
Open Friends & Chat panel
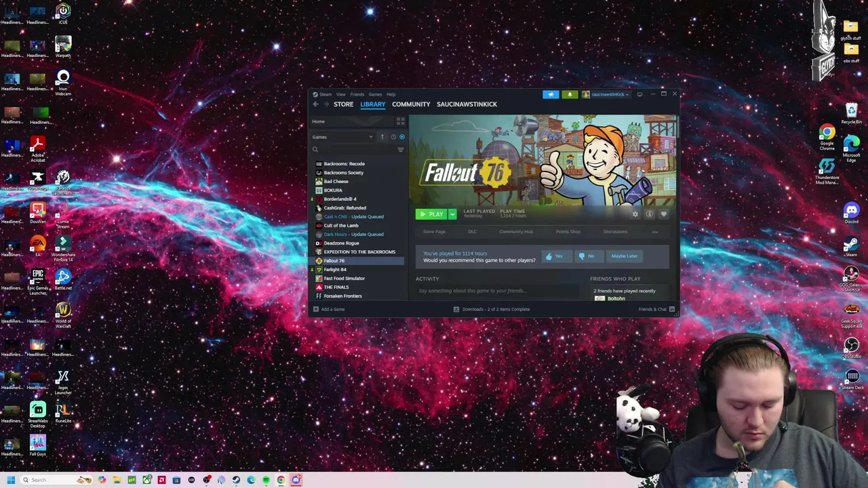(x=656, y=309)
